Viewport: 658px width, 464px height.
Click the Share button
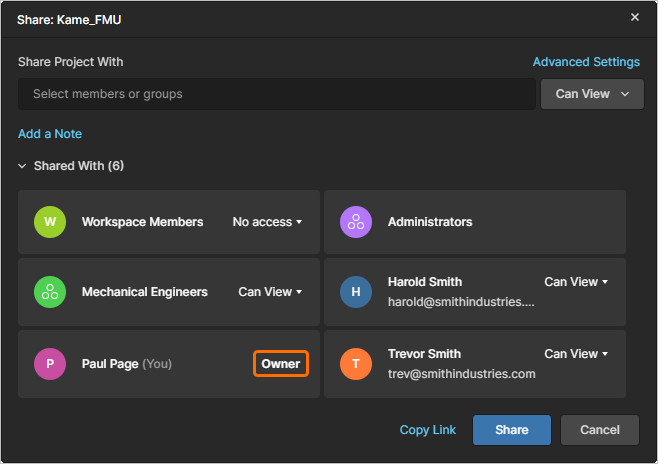(512, 430)
